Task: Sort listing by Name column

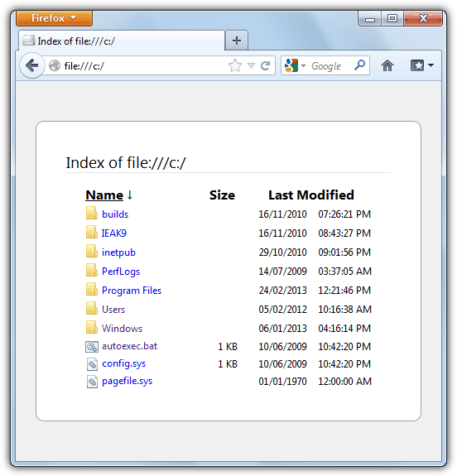Action: click(x=104, y=195)
